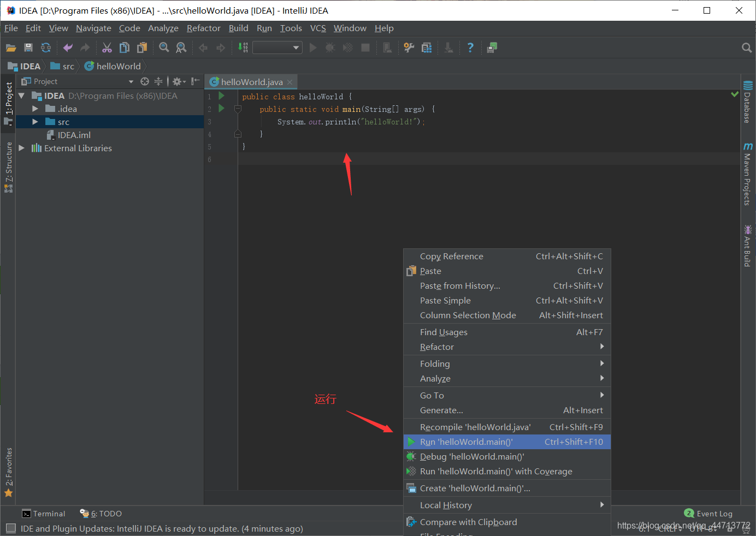Expand the .idea folder node

coord(35,109)
